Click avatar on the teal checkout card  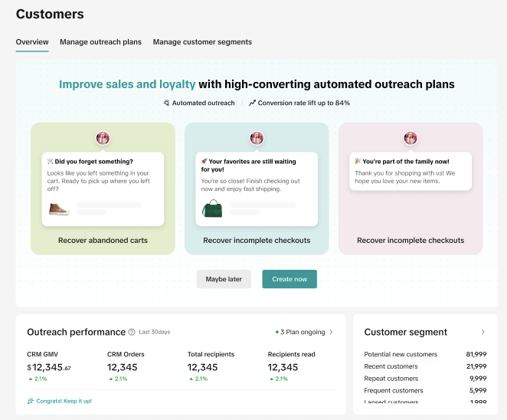257,138
